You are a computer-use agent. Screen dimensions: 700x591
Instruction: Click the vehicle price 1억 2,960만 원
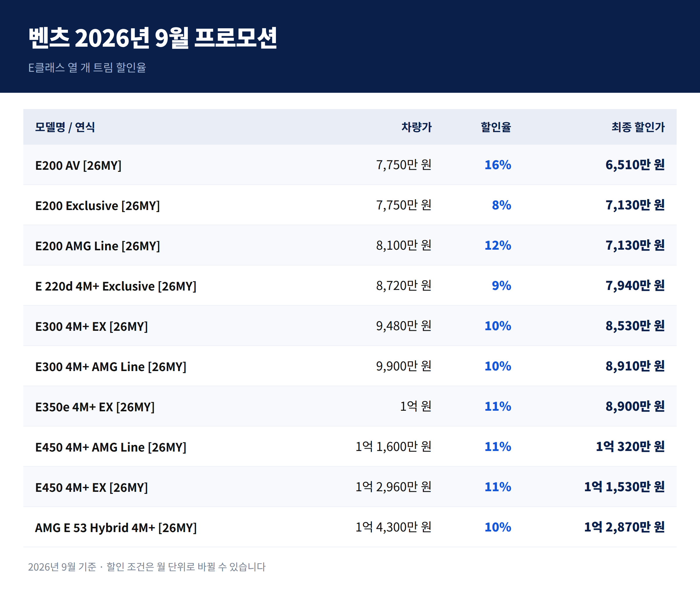tap(393, 487)
